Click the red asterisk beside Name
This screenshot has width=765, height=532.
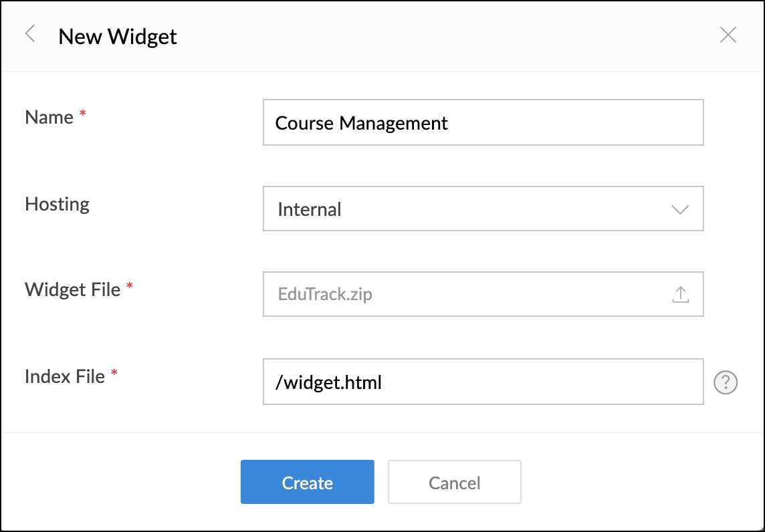pyautogui.click(x=83, y=114)
